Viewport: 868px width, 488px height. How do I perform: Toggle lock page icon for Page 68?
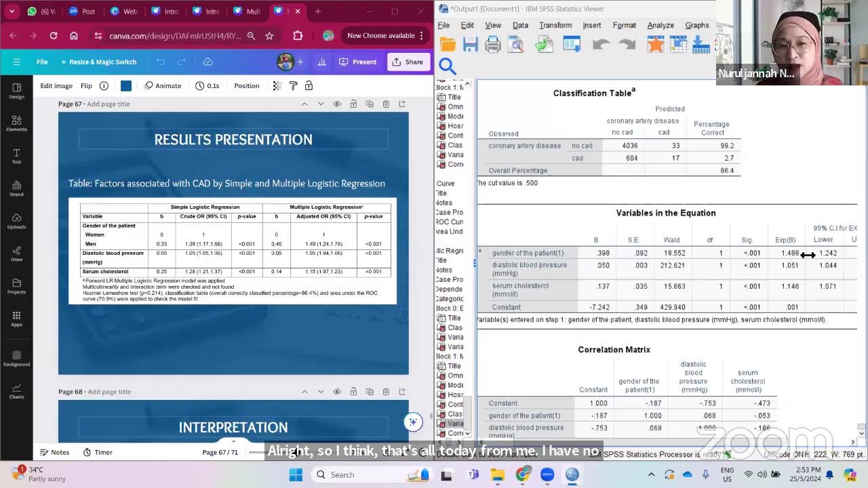[353, 392]
